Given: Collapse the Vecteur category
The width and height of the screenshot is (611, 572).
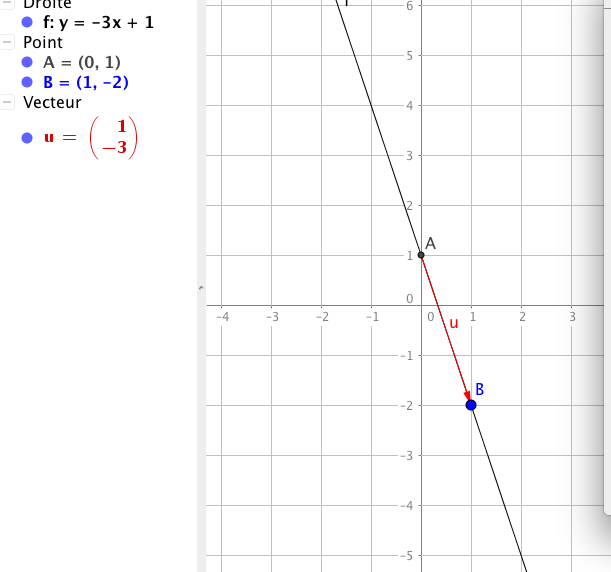Looking at the screenshot, I should [8, 102].
